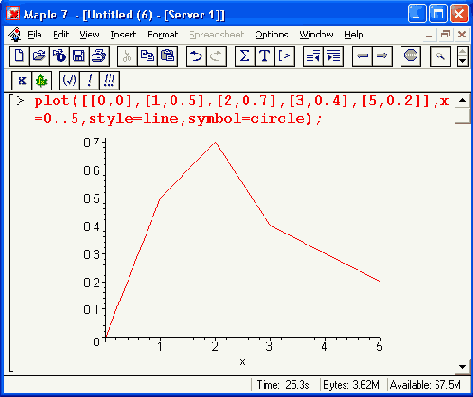
Task: Toggle standard math notation with x button
Action: point(22,81)
